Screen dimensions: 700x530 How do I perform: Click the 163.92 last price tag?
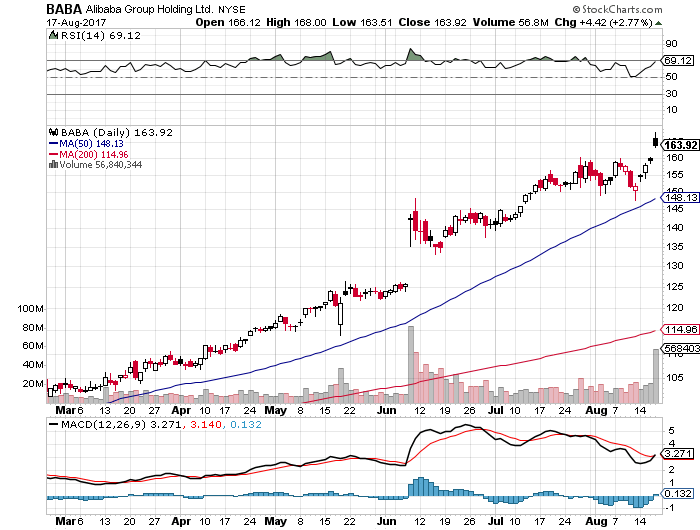(x=680, y=145)
